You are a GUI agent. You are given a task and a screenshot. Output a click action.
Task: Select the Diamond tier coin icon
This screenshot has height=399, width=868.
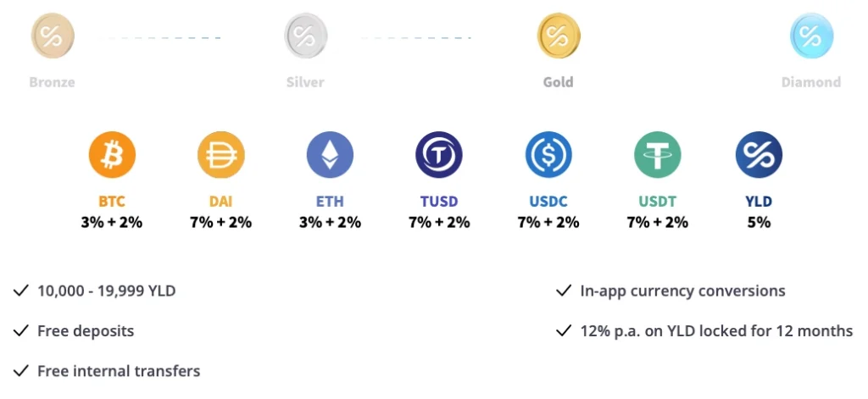tap(811, 36)
